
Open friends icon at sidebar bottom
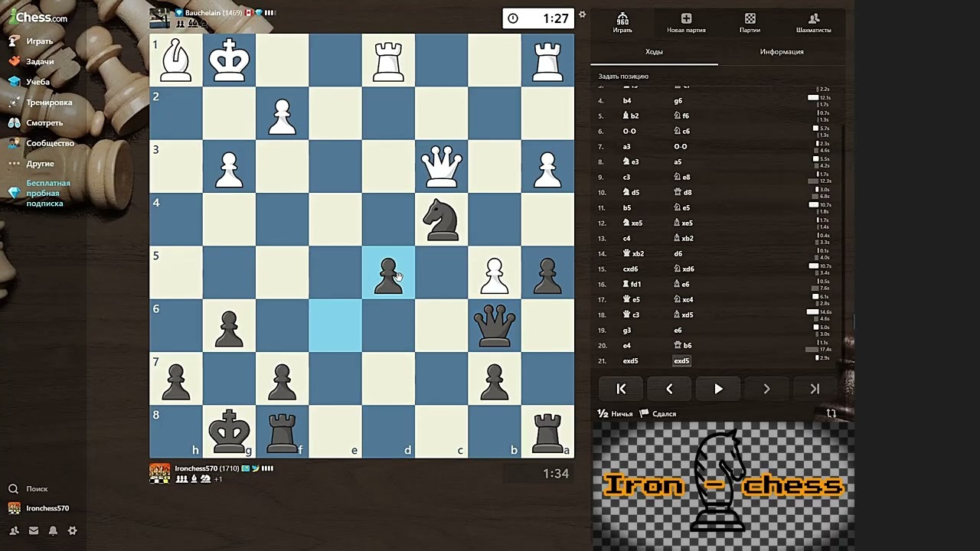(x=14, y=530)
